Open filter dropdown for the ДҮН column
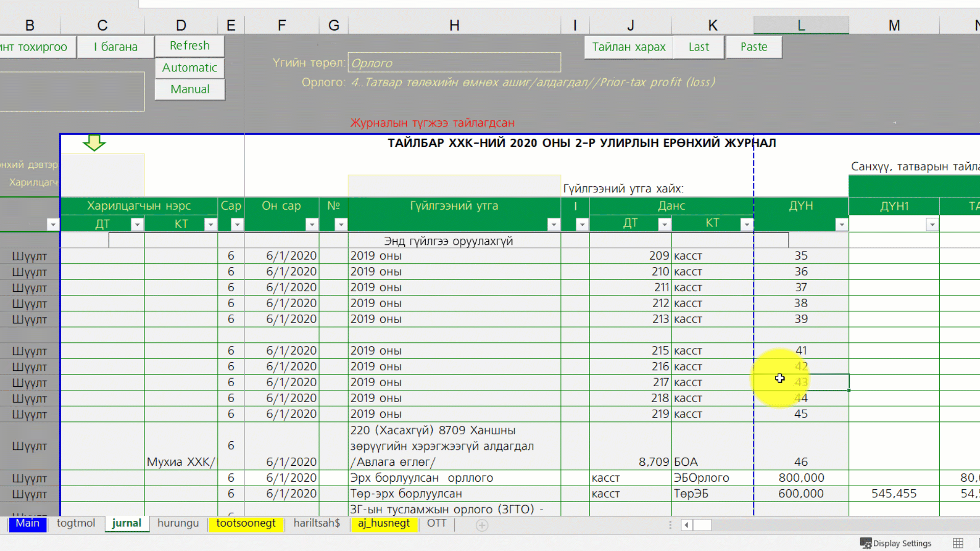 click(841, 224)
